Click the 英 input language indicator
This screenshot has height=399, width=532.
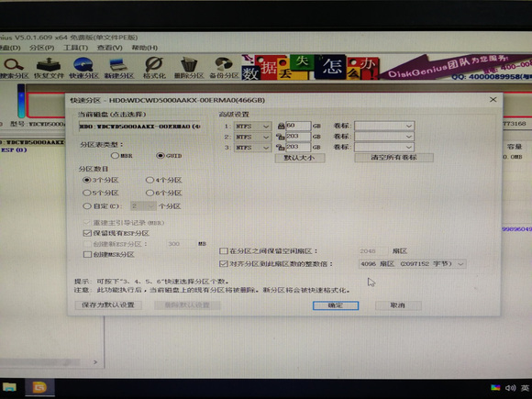(525, 388)
